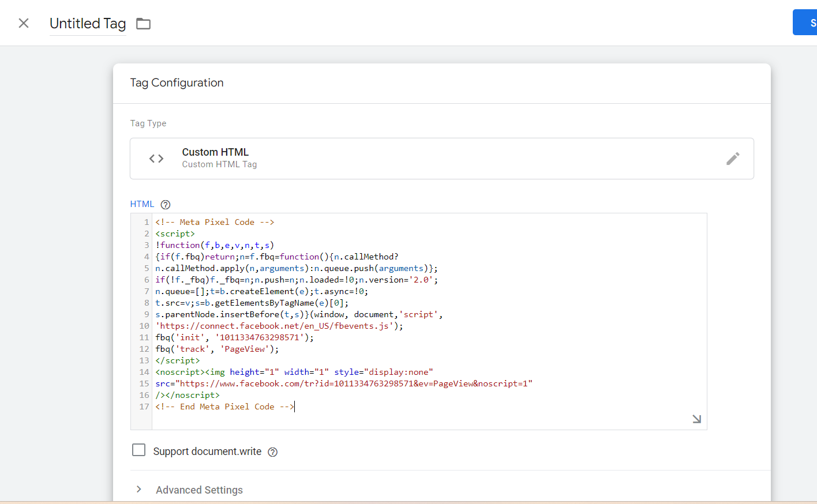Click the HTML field label
The height and width of the screenshot is (504, 817).
(142, 204)
